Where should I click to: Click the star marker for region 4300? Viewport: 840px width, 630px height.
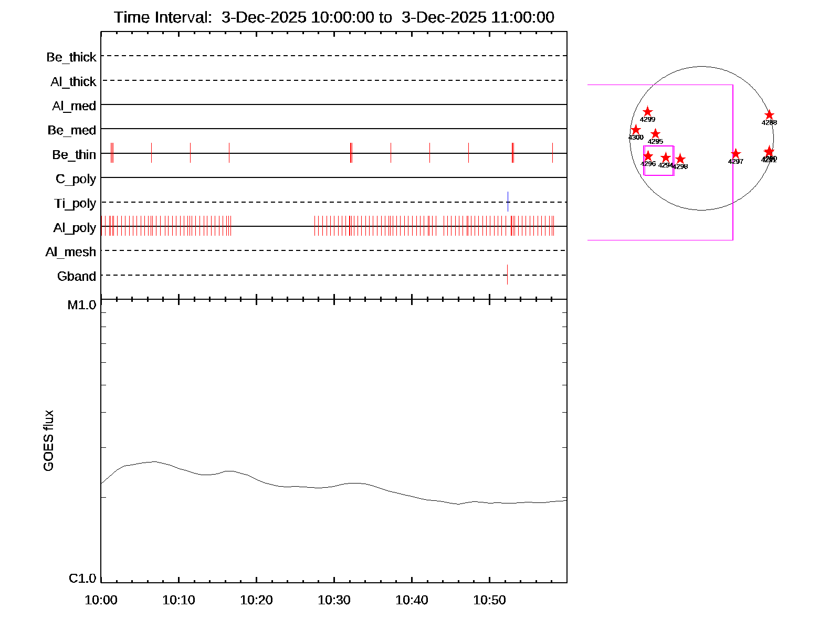coord(636,130)
